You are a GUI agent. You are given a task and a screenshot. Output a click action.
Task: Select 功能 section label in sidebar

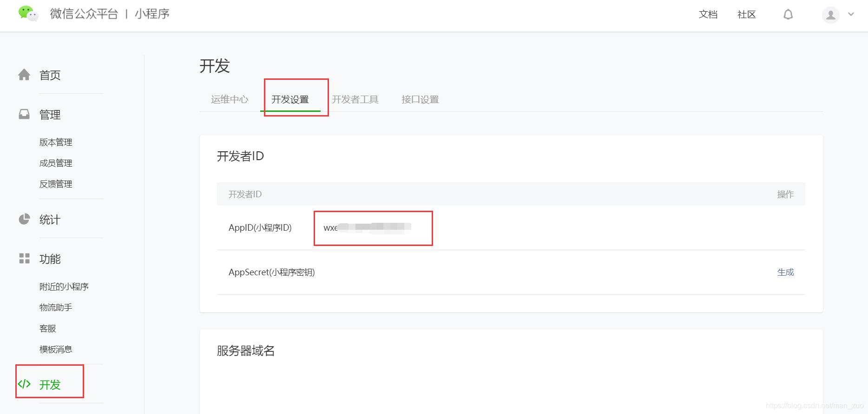pos(50,259)
